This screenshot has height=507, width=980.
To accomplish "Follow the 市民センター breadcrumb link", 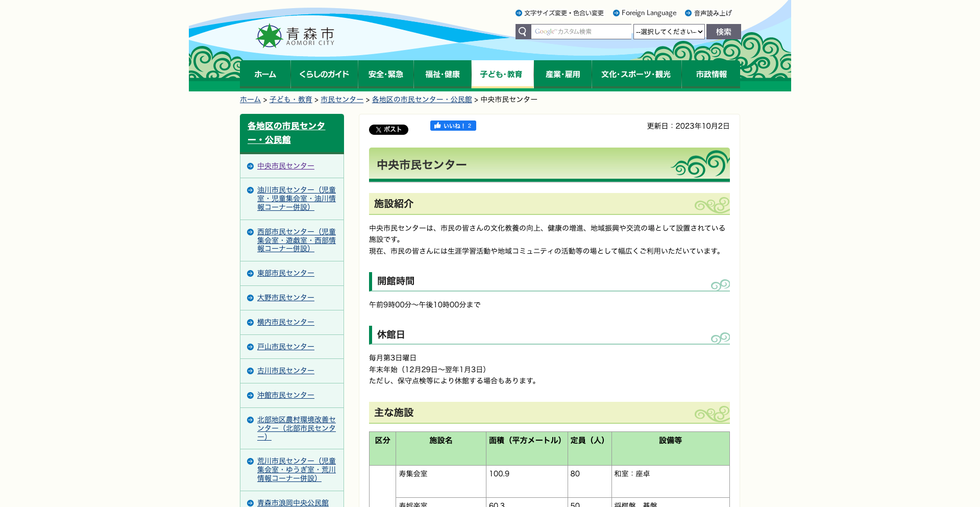I will point(341,99).
